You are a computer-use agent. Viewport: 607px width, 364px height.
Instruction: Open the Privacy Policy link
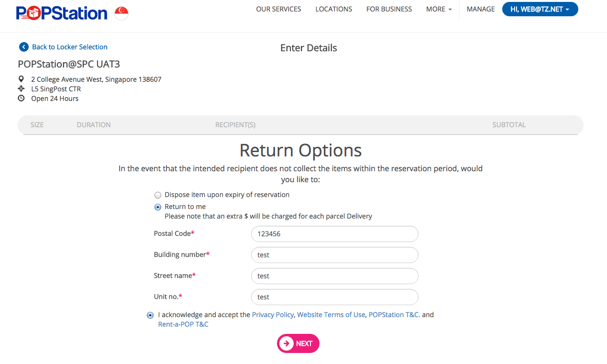coord(273,315)
